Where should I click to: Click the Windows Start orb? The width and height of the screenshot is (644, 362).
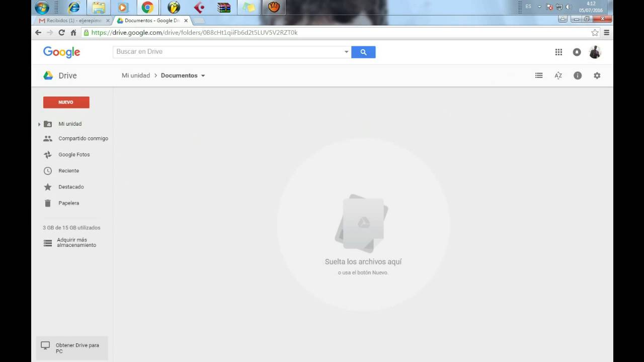(x=42, y=8)
